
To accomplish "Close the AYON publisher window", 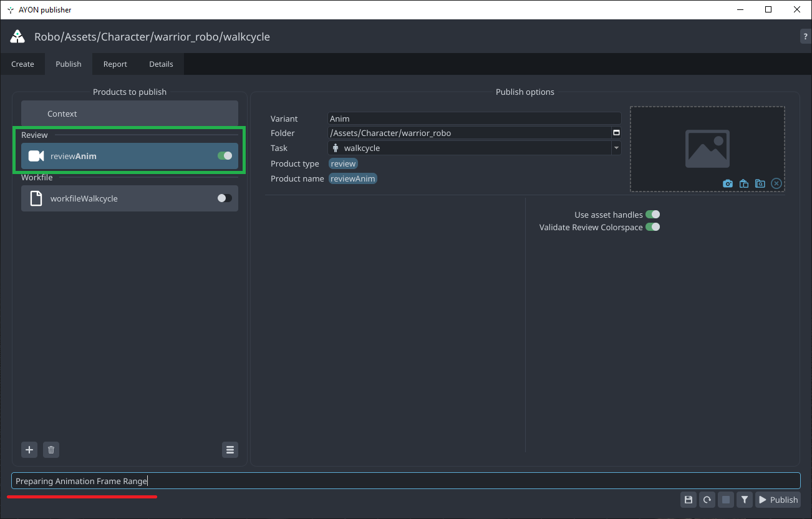I will (x=797, y=9).
